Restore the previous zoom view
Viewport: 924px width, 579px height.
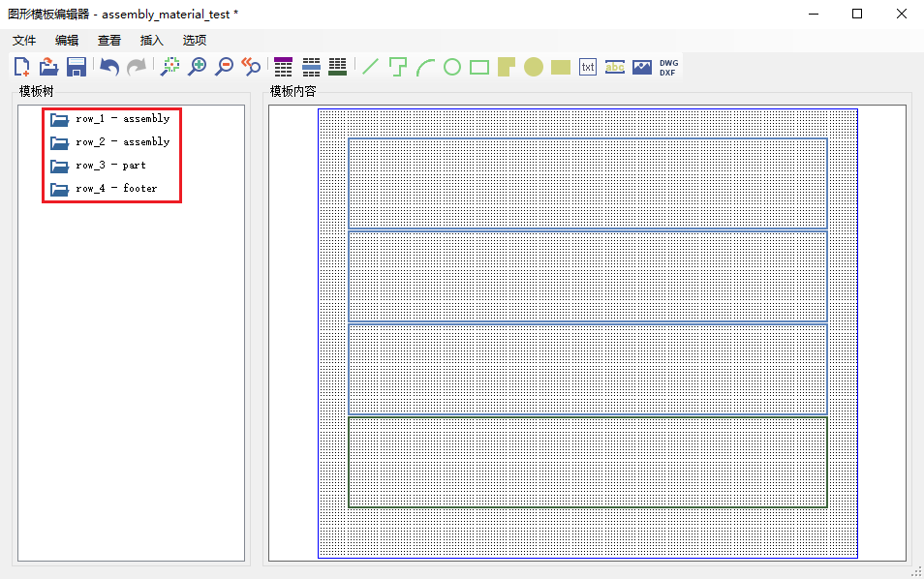[x=252, y=67]
